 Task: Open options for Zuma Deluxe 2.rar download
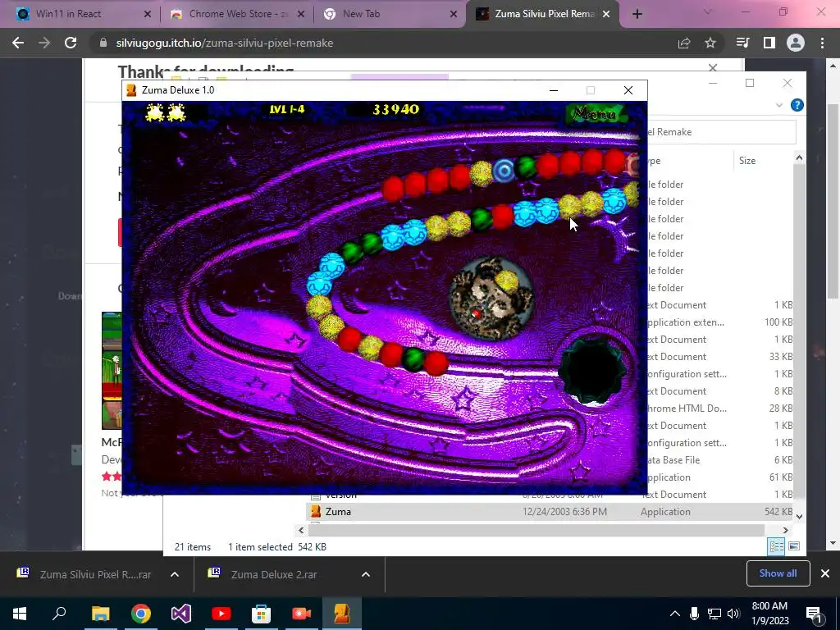pos(366,574)
